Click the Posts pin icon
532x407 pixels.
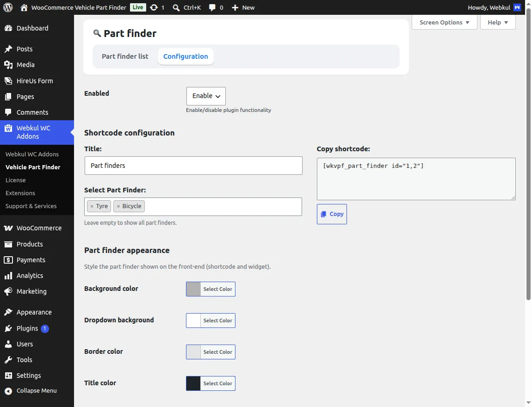click(8, 49)
